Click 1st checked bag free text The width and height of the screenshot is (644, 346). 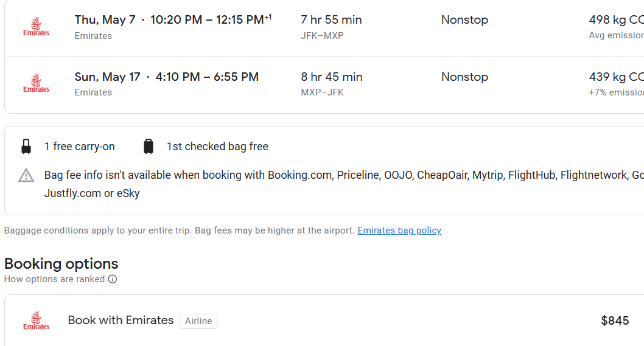[x=217, y=147]
